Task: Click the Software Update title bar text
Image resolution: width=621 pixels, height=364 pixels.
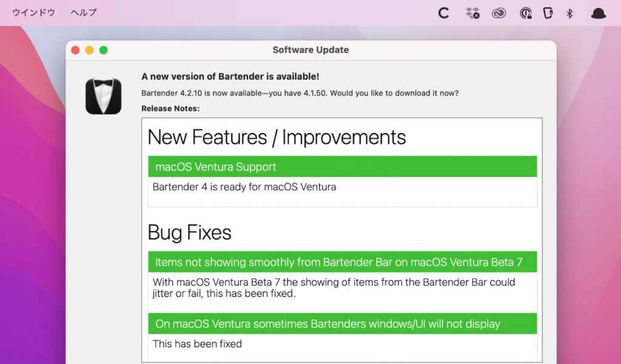Action: (x=310, y=50)
